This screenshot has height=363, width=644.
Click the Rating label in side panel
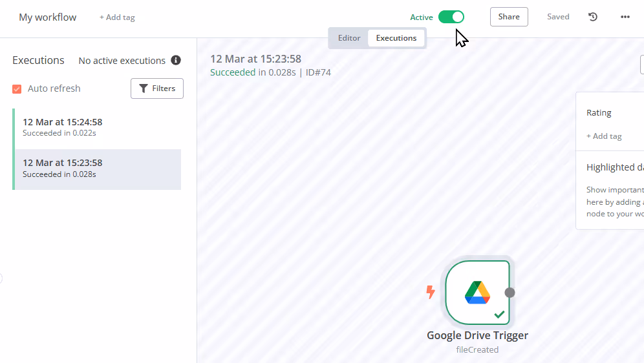[599, 113]
